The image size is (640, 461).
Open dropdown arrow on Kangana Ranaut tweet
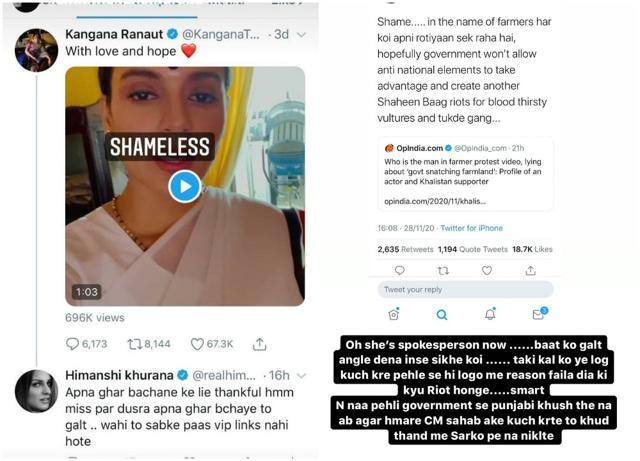[x=301, y=35]
